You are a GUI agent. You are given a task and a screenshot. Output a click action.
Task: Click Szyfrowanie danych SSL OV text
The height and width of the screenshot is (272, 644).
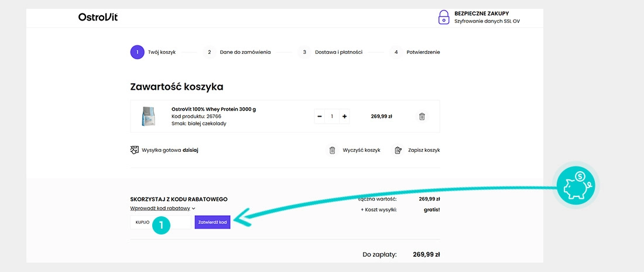[x=487, y=22]
